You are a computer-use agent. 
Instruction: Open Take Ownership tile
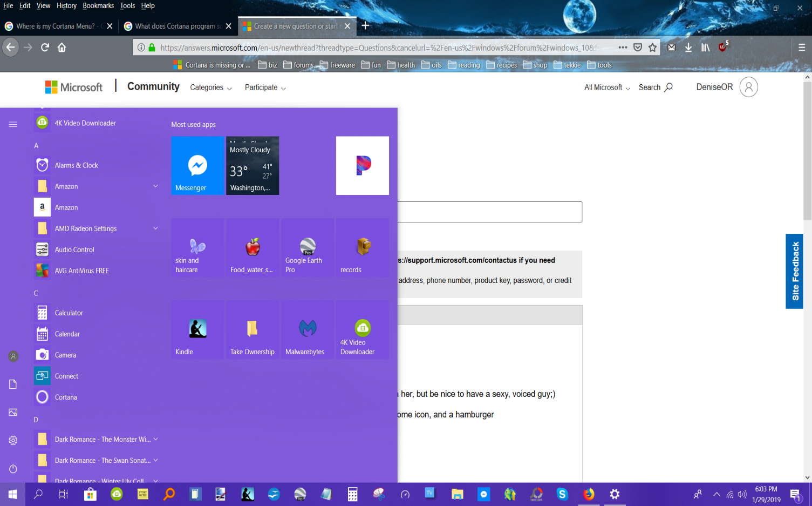[253, 330]
